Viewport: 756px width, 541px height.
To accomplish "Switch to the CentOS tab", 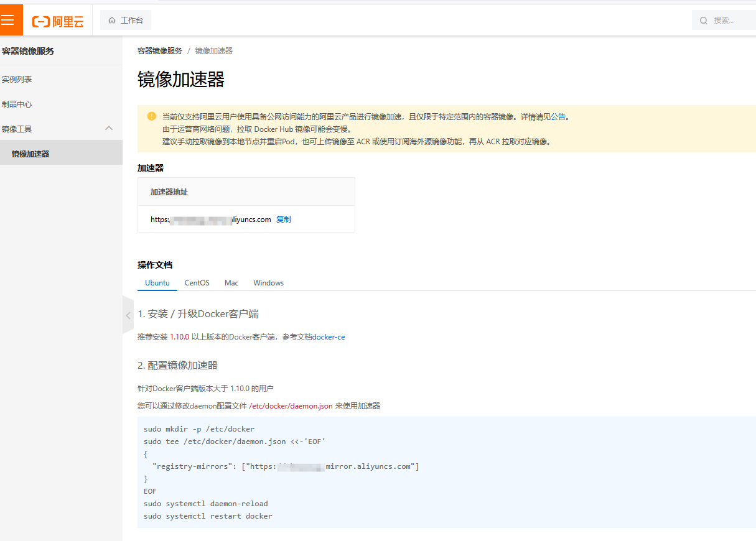I will (197, 283).
